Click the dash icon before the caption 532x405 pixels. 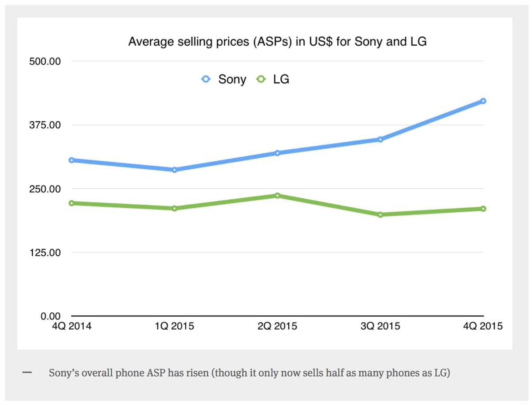[x=27, y=372]
